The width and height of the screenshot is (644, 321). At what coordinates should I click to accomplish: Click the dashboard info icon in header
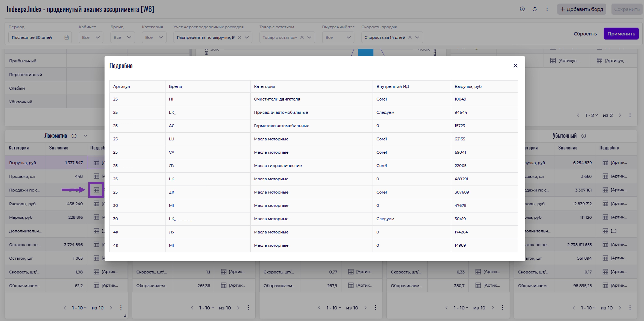coord(522,9)
